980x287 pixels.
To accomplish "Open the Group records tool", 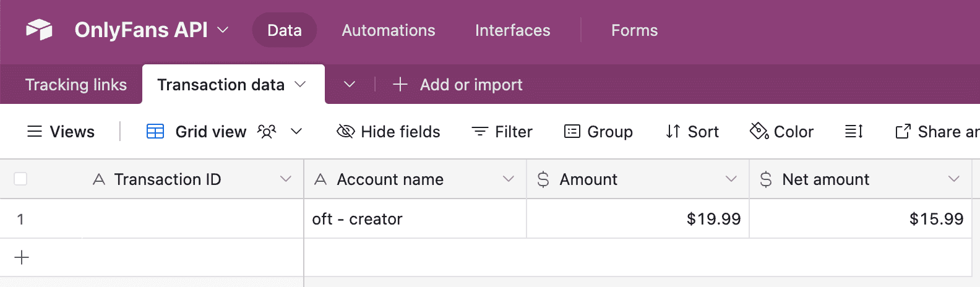I will click(598, 132).
